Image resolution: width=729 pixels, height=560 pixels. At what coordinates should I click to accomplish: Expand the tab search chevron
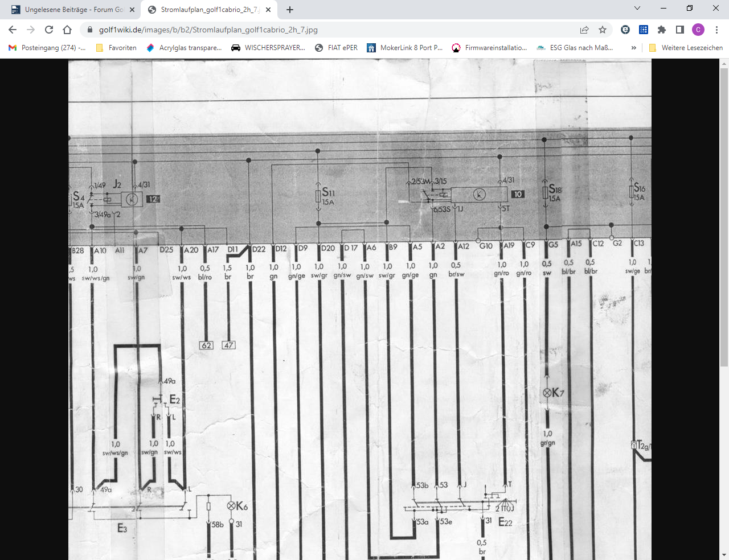637,9
